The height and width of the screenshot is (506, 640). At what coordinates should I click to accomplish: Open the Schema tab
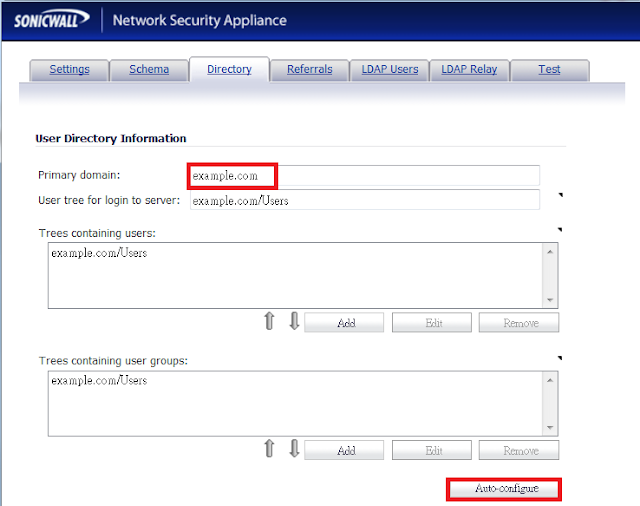coord(149,70)
